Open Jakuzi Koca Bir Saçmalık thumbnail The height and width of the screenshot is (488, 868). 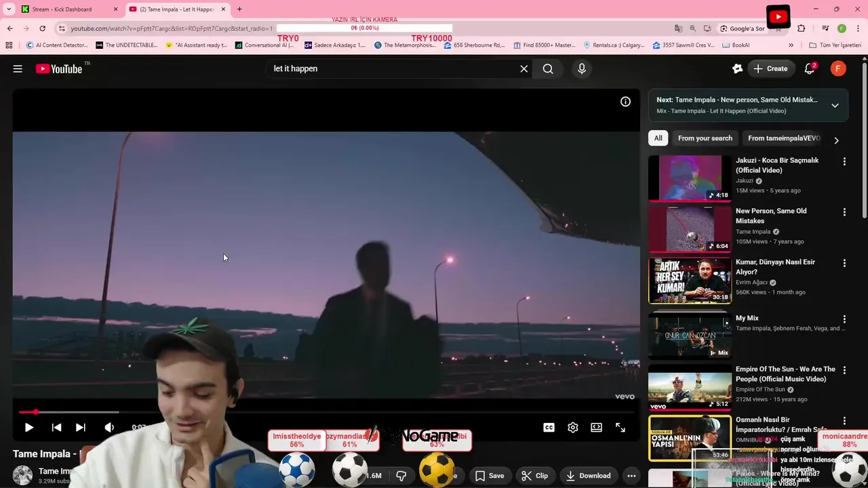point(690,178)
